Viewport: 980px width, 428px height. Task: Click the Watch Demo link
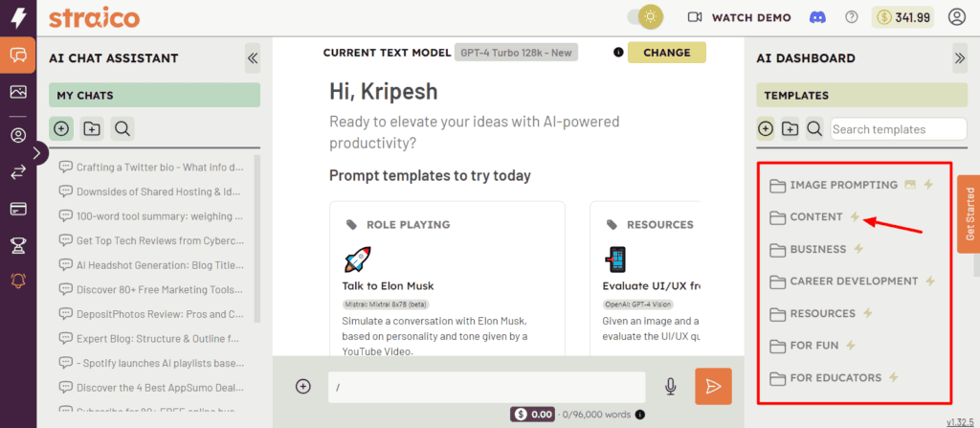[739, 17]
